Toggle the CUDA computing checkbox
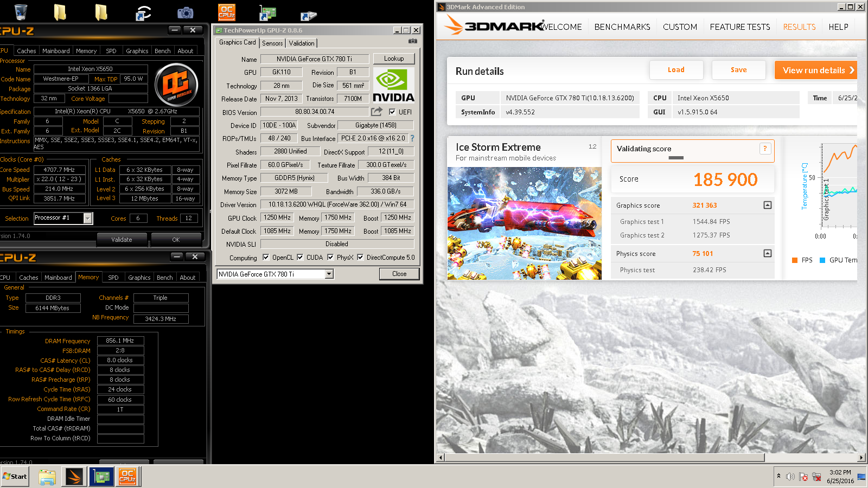The width and height of the screenshot is (868, 488). [x=300, y=258]
